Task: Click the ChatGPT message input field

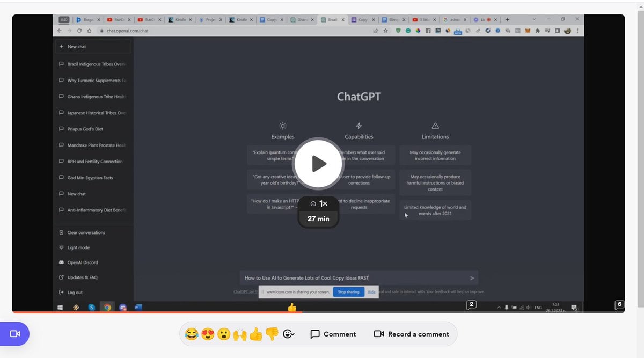Action: coord(354,277)
